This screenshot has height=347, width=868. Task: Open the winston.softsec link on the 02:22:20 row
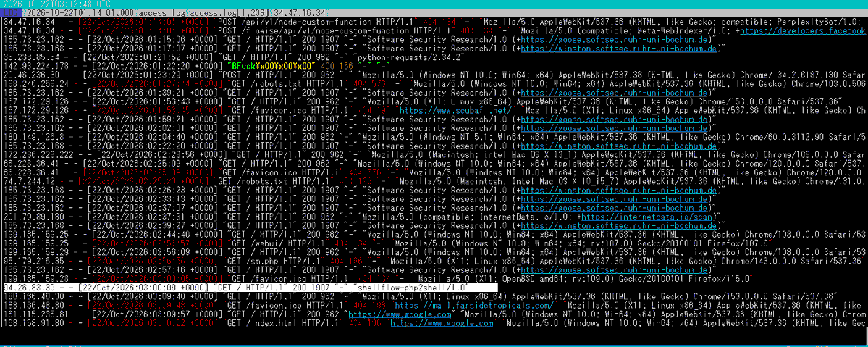pyautogui.click(x=620, y=146)
